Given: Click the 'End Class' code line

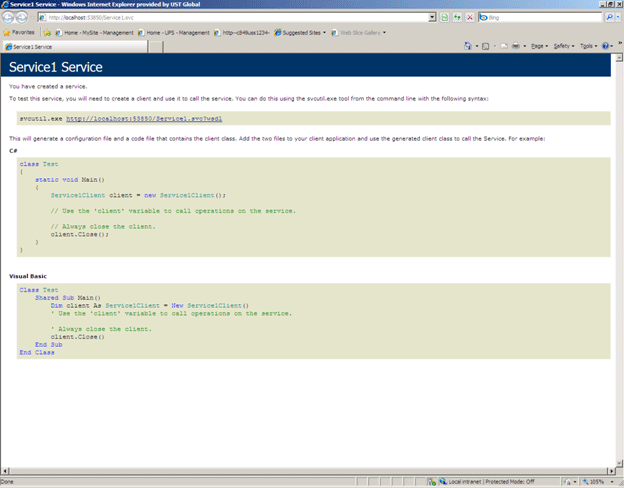Looking at the screenshot, I should click(37, 353).
